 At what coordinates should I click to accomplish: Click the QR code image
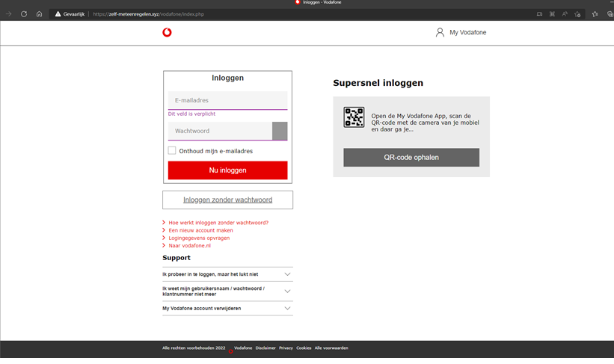point(354,117)
